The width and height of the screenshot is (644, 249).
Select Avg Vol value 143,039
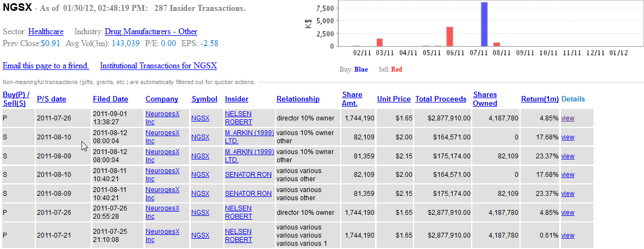coord(126,43)
